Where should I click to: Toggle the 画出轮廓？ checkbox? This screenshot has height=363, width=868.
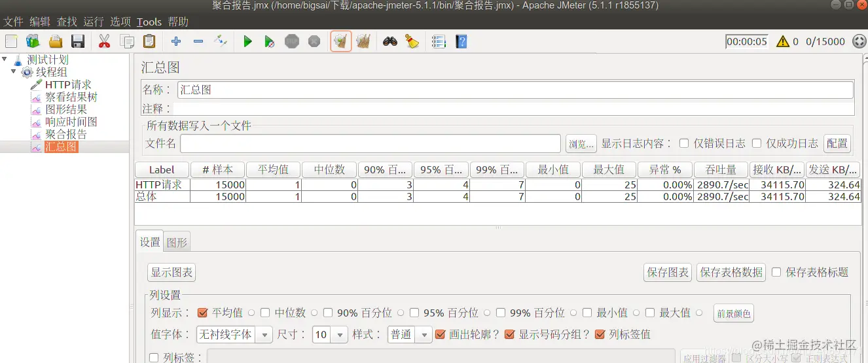tap(440, 334)
